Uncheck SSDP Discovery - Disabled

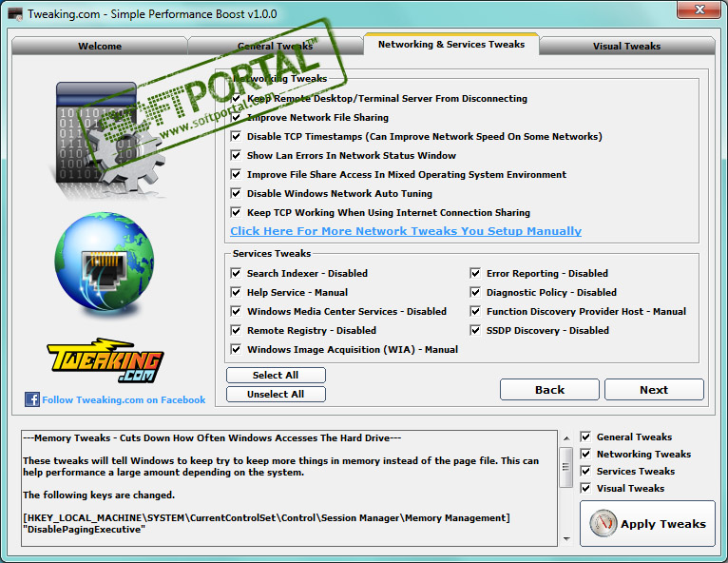475,330
